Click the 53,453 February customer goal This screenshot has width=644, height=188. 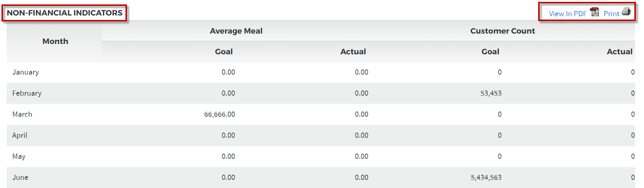click(491, 93)
